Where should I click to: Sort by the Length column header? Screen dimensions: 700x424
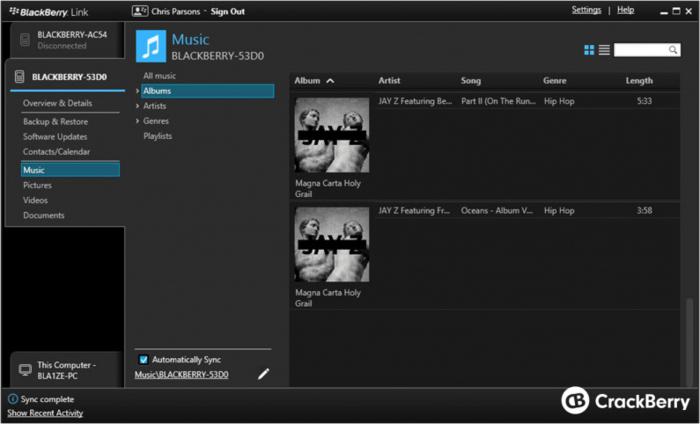pos(639,81)
